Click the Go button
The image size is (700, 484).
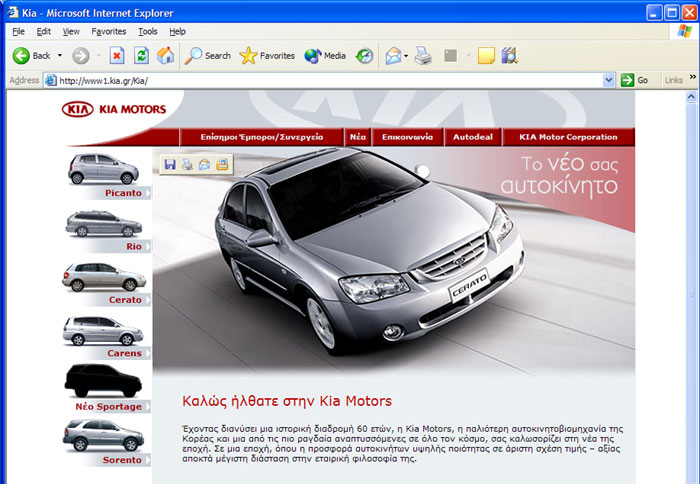(x=634, y=80)
